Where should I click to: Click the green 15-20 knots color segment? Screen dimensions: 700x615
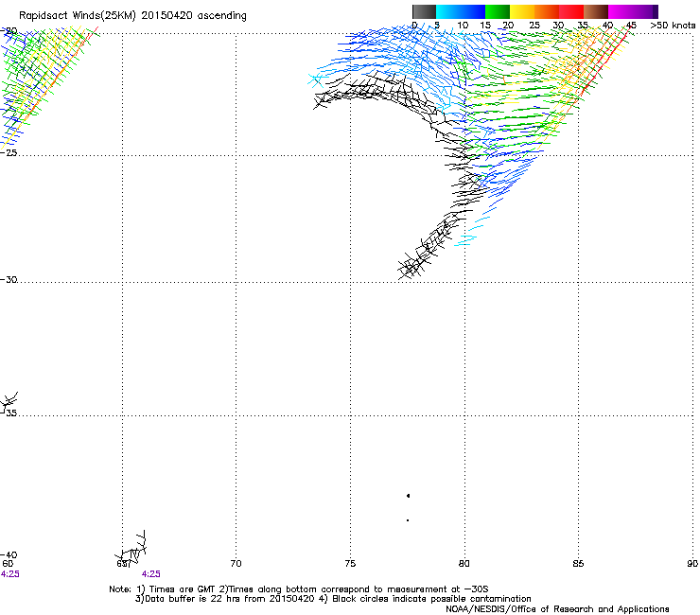[x=498, y=11]
